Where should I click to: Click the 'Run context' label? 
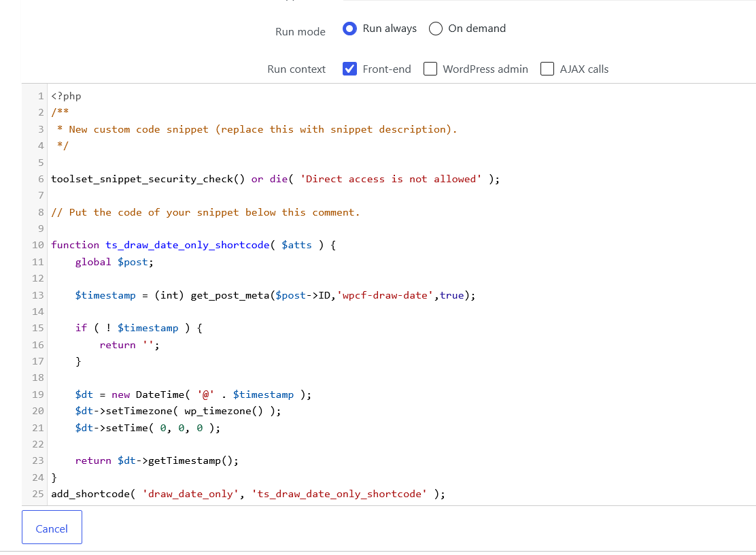tap(296, 69)
